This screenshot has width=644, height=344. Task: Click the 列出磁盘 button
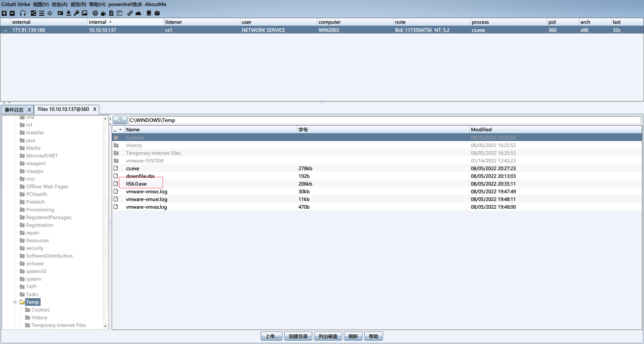328,336
